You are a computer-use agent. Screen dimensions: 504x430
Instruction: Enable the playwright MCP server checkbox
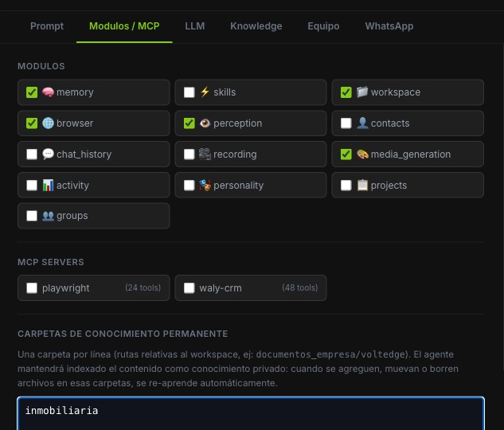click(32, 288)
